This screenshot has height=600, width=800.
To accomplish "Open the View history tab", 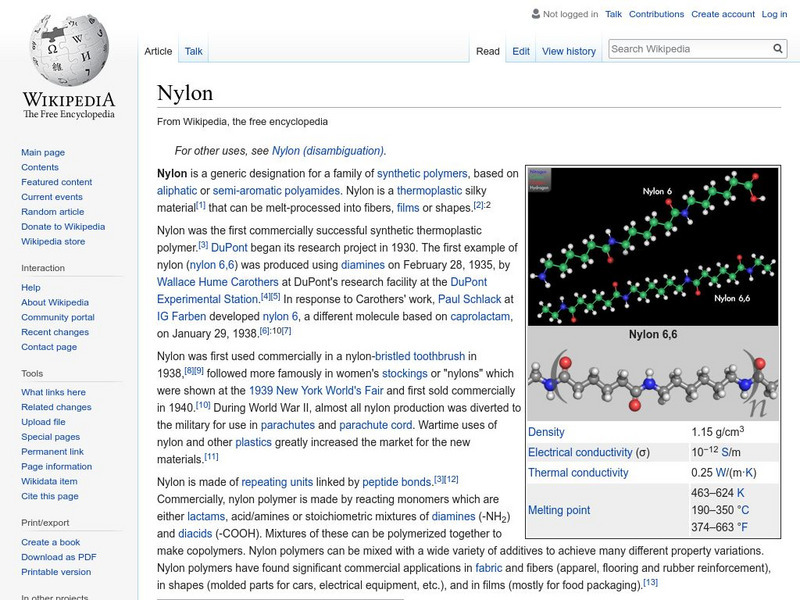I will coord(568,51).
